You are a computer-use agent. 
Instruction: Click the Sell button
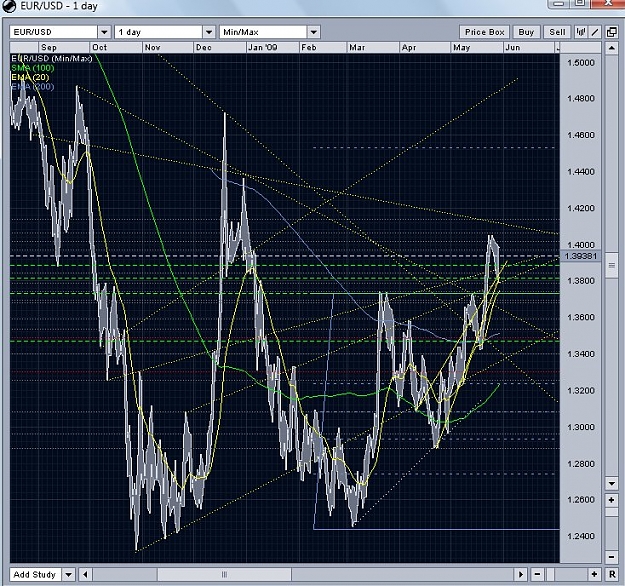pos(557,32)
